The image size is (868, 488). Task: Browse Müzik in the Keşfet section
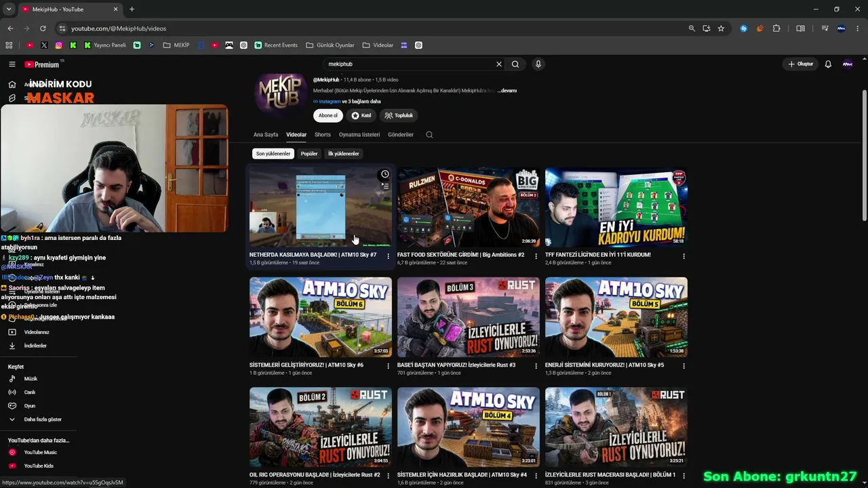point(31,379)
